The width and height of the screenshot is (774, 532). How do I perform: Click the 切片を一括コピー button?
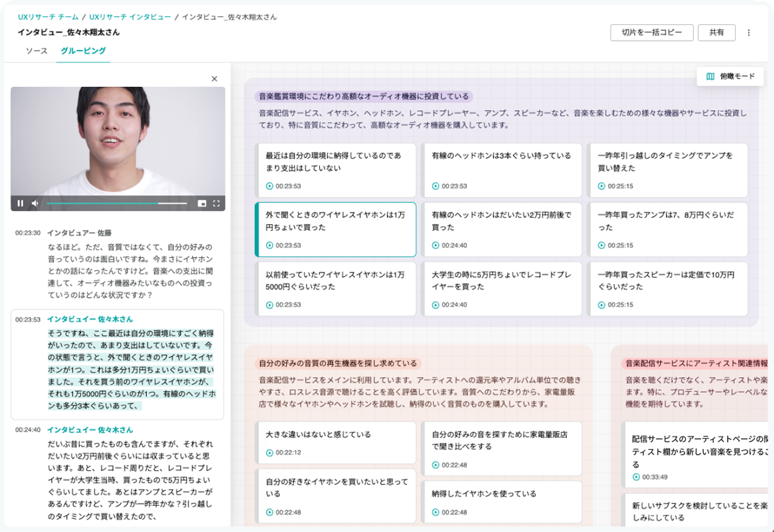[x=653, y=33]
